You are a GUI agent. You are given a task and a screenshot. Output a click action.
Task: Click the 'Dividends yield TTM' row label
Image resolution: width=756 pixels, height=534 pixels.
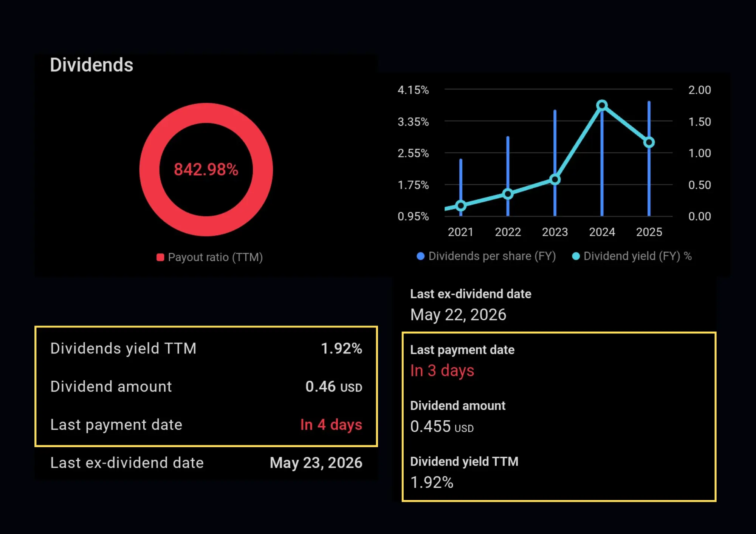123,349
